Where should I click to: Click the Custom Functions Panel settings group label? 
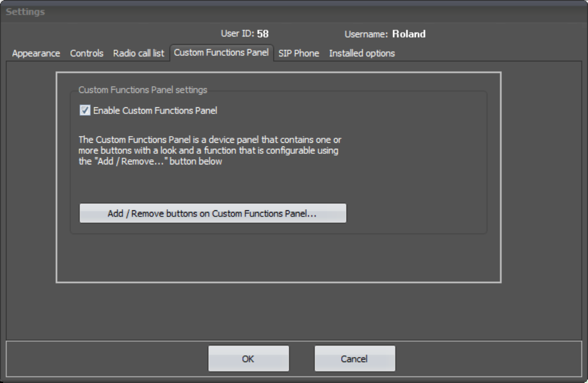(x=142, y=90)
